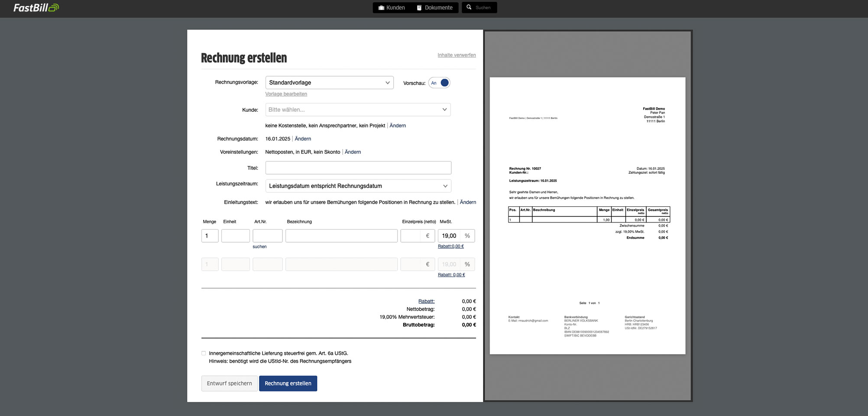The width and height of the screenshot is (868, 416).
Task: Click the Art.Nr. field in second row
Action: coord(268,264)
